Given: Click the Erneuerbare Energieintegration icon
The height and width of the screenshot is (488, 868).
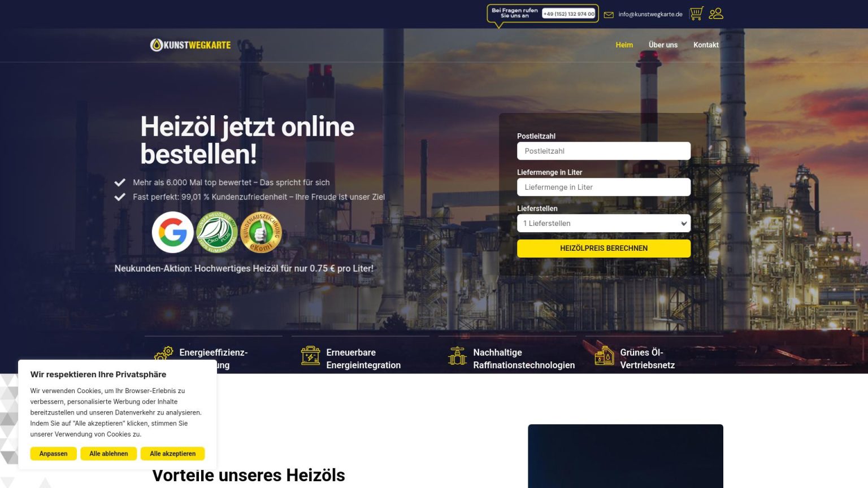Looking at the screenshot, I should click(310, 356).
